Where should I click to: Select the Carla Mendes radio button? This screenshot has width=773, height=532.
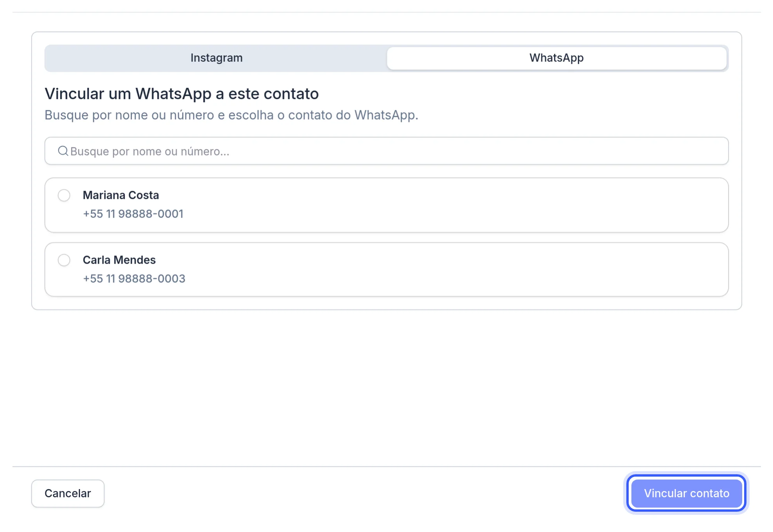pyautogui.click(x=64, y=260)
